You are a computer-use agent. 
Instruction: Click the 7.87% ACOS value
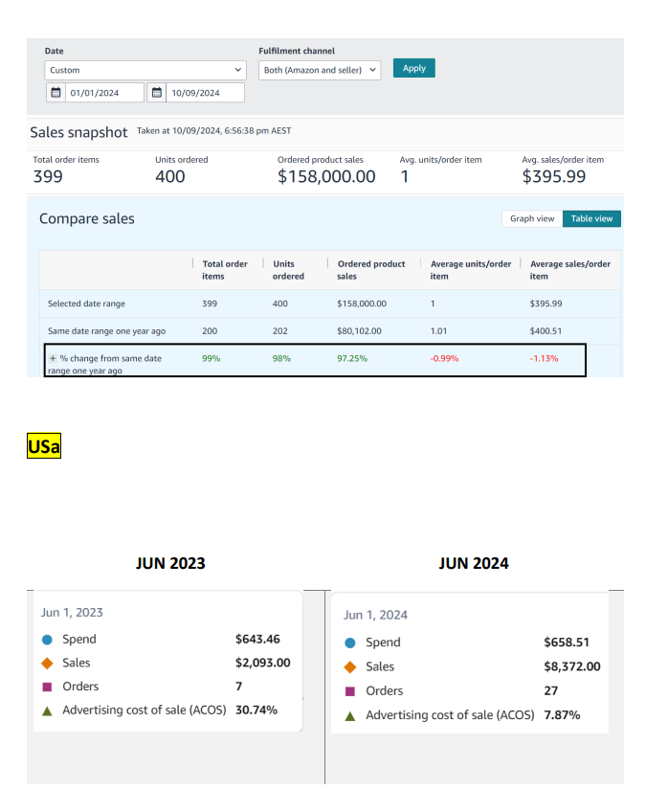pyautogui.click(x=562, y=715)
